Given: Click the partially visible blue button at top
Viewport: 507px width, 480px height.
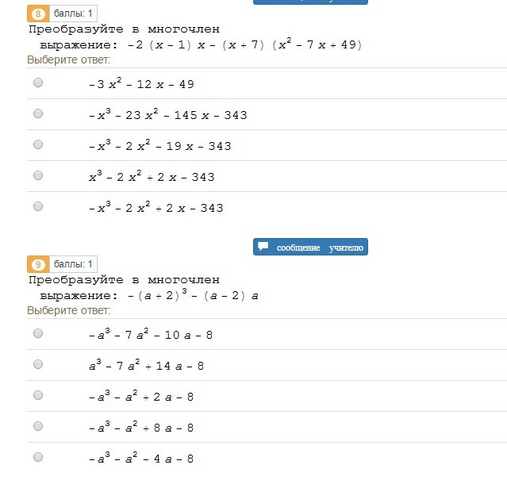Looking at the screenshot, I should click(x=310, y=2).
